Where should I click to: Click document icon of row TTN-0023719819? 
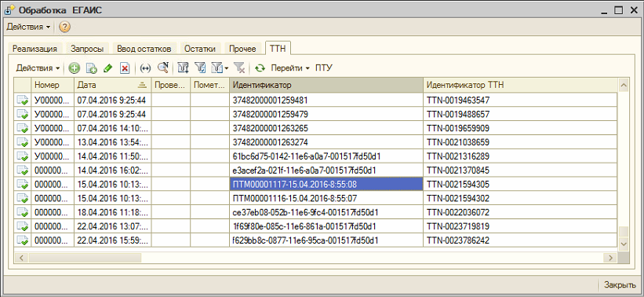pos(22,226)
